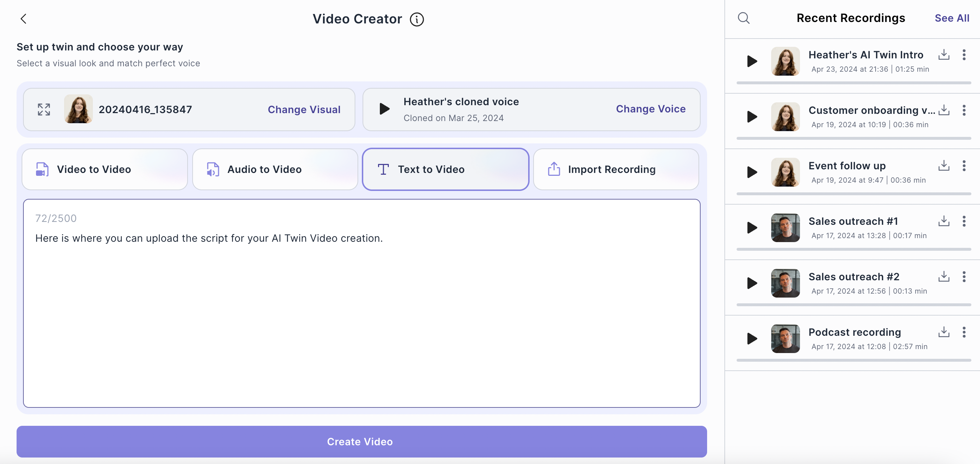The height and width of the screenshot is (464, 980).
Task: Select the Import Recording option
Action: [616, 169]
